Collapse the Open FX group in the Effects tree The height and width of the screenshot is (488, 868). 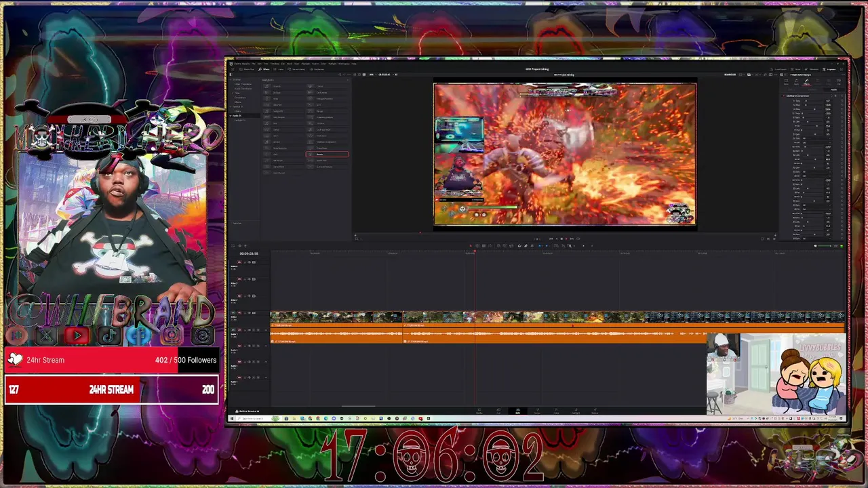231,106
